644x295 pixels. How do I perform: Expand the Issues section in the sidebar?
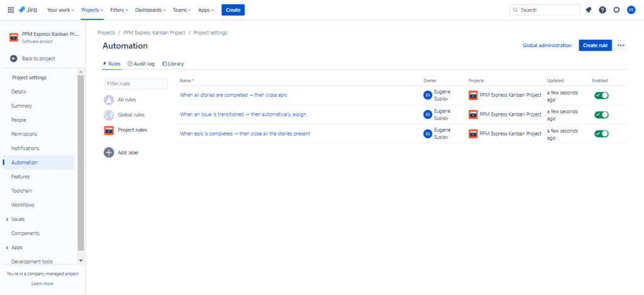[x=8, y=220]
